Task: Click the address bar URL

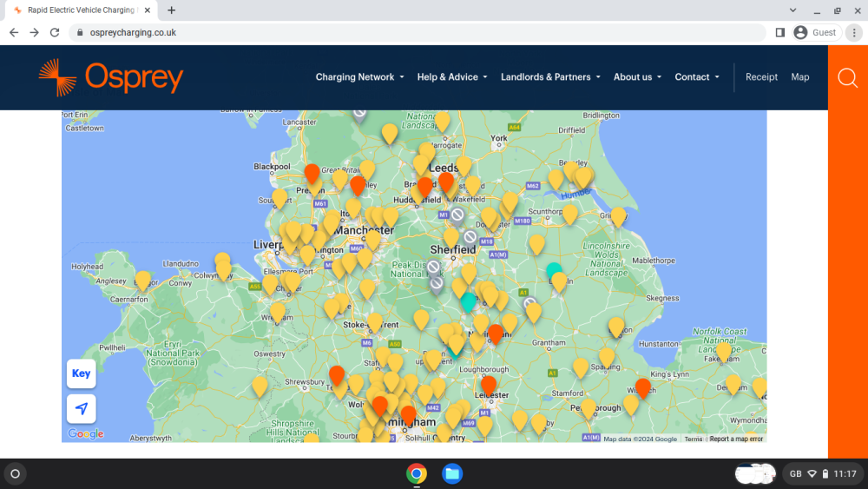Action: (x=133, y=33)
